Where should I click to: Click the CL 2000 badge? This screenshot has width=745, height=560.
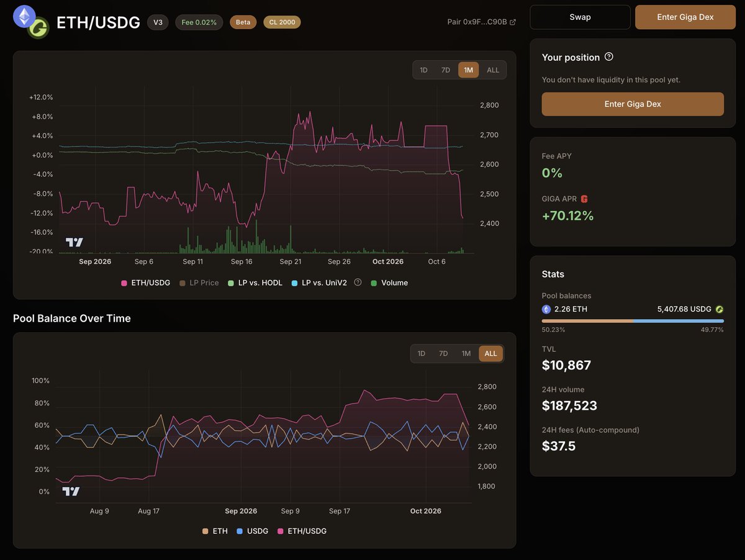[282, 22]
